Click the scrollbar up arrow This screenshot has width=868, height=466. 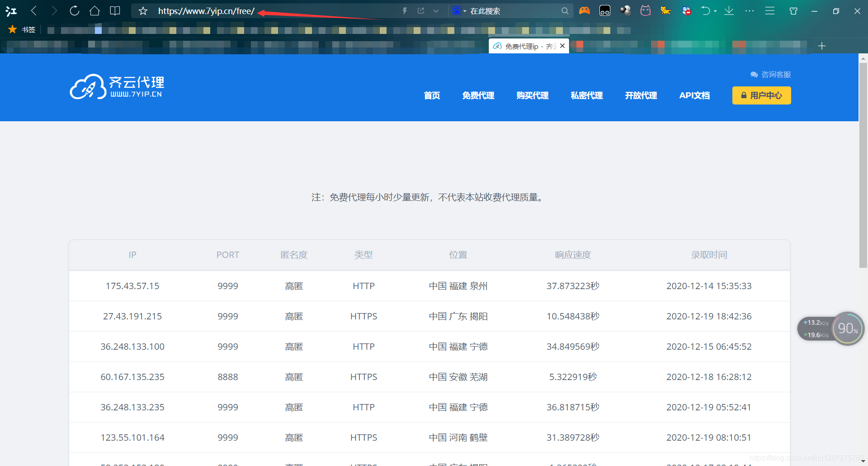[x=863, y=58]
